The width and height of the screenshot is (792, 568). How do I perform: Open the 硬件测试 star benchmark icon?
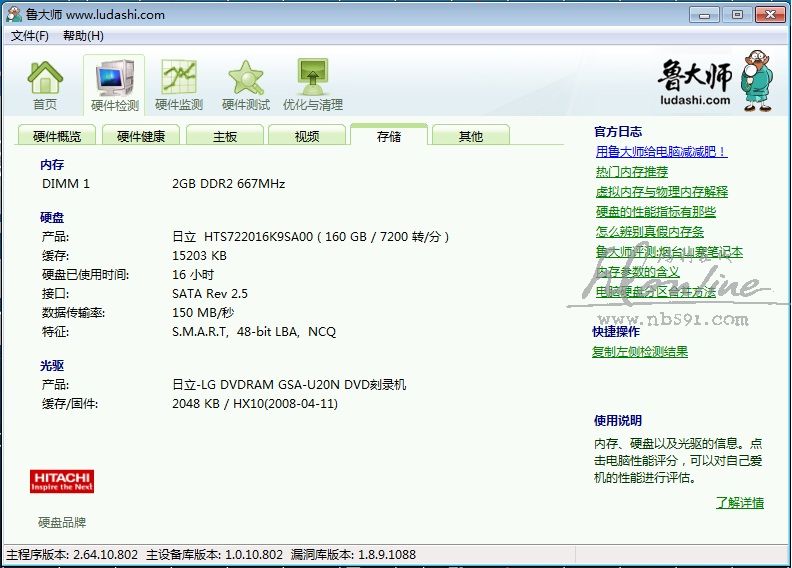point(246,85)
